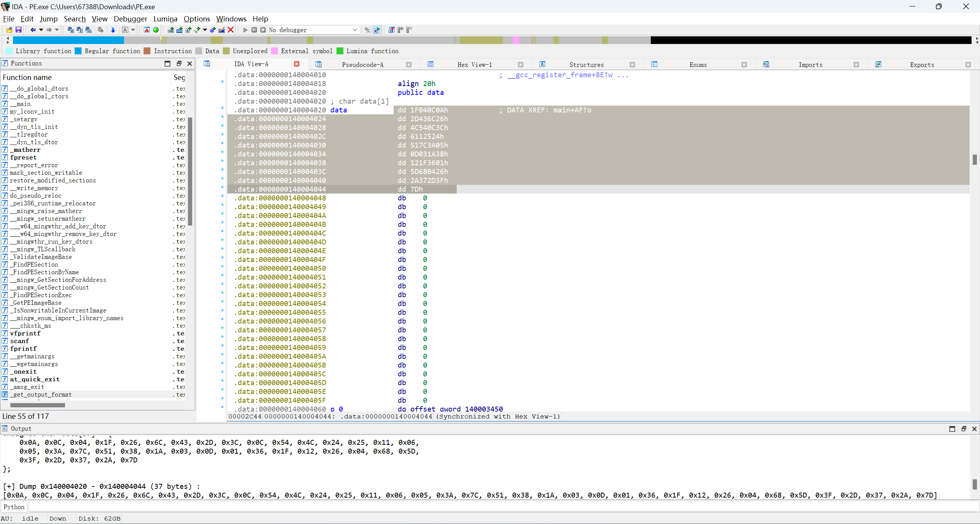Click the offset qword 140003450 reference
The height and width of the screenshot is (524, 980).
coord(456,409)
